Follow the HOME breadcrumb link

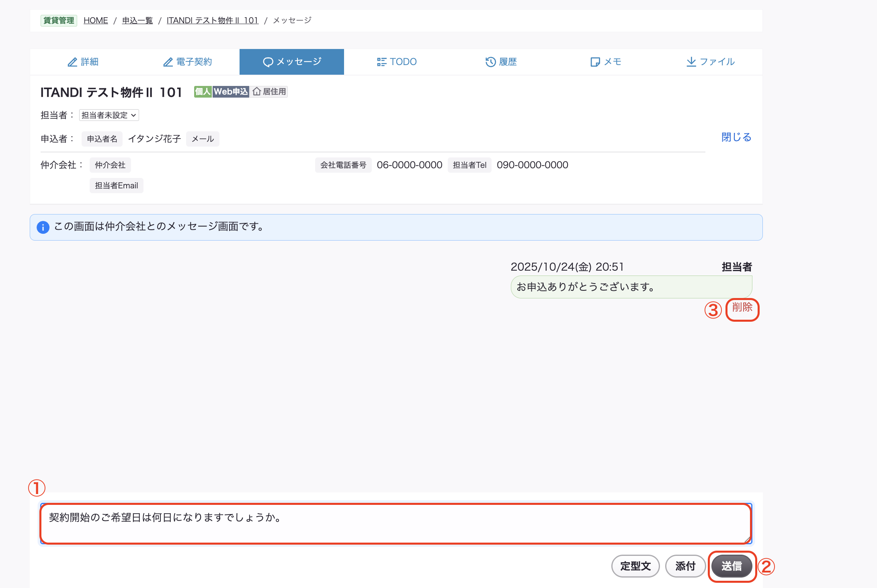[96, 20]
